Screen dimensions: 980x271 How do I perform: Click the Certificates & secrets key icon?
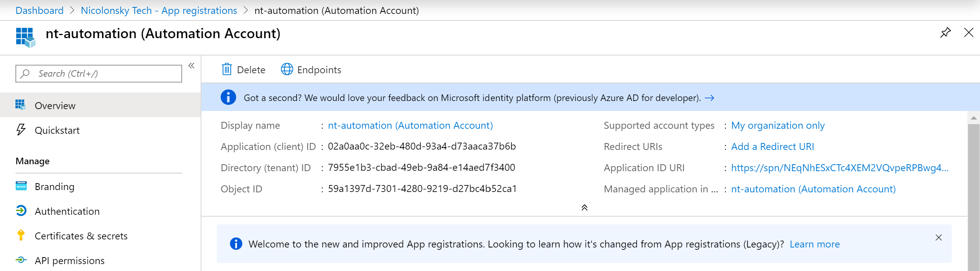click(21, 235)
